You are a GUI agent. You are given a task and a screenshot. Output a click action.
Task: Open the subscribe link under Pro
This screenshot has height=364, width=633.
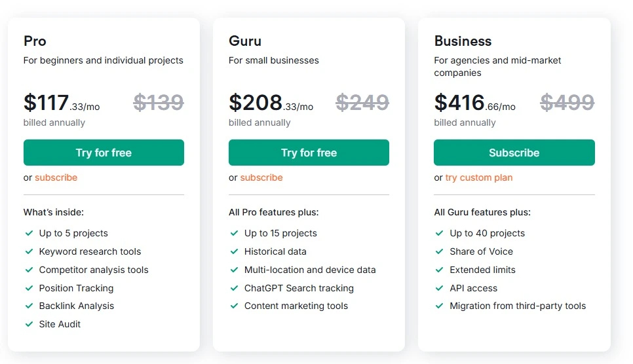[x=56, y=177]
